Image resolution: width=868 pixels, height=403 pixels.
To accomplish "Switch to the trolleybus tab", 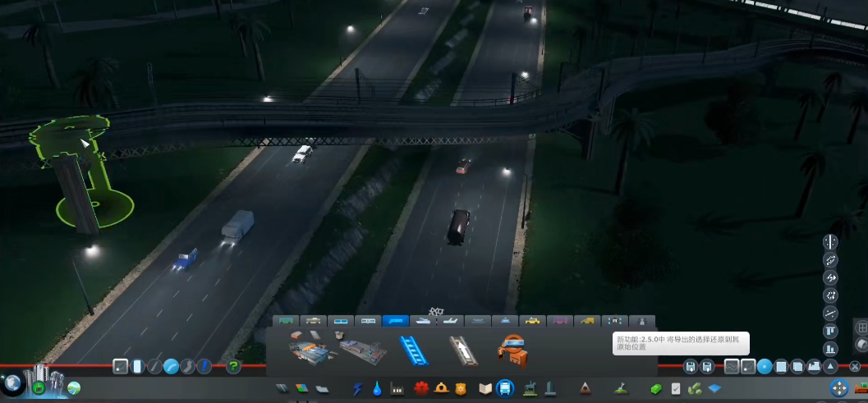I will tap(314, 321).
